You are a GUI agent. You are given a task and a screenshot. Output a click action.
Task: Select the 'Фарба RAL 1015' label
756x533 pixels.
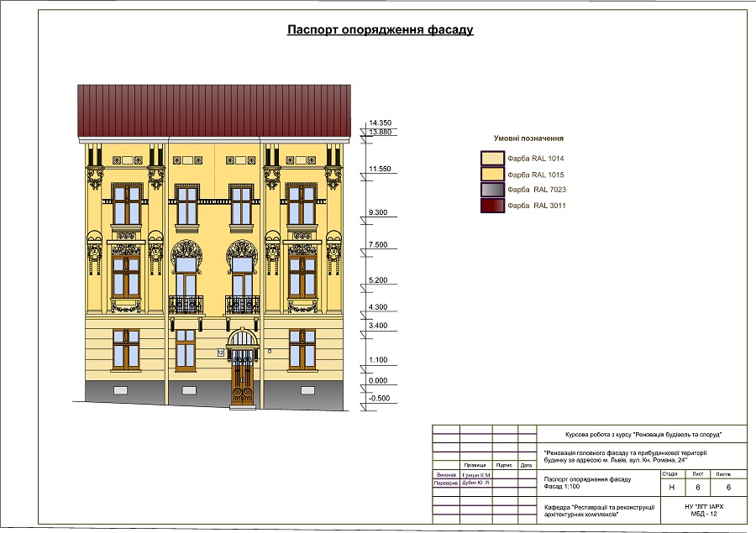[x=536, y=175]
